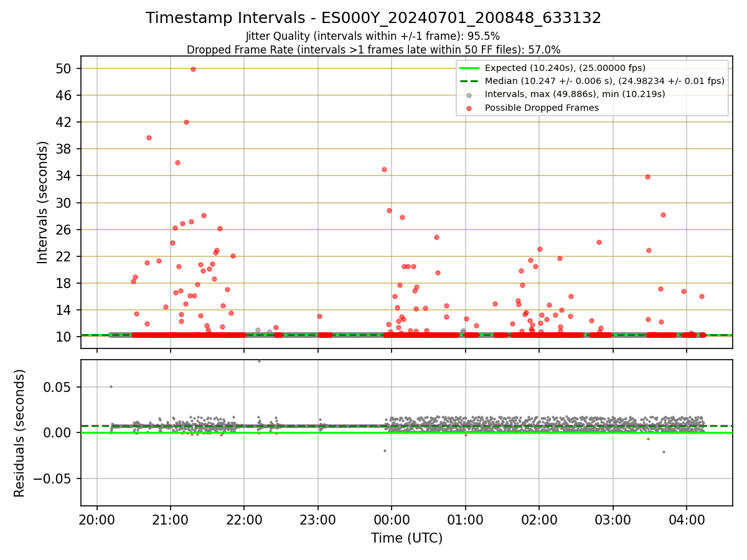
Task: Click the 'Jitter Quality' subtitle line showing 95.5%
Action: tap(373, 37)
